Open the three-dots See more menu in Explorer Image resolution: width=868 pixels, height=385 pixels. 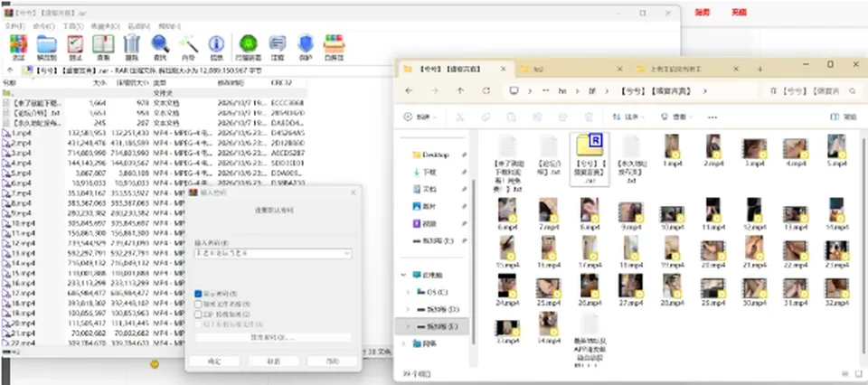[x=712, y=117]
